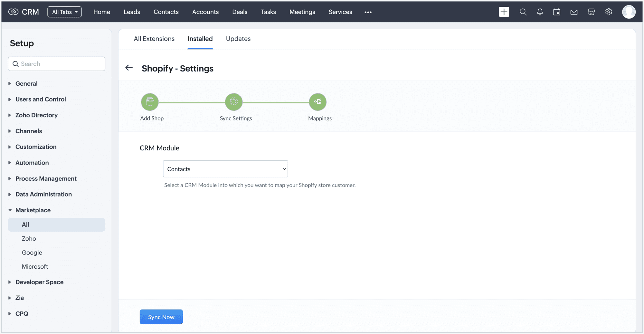644x334 pixels.
Task: Open the mail envelope icon
Action: [574, 12]
